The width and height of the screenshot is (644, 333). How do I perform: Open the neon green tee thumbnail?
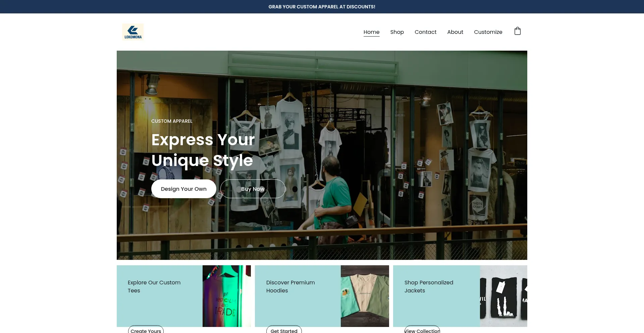tap(227, 296)
